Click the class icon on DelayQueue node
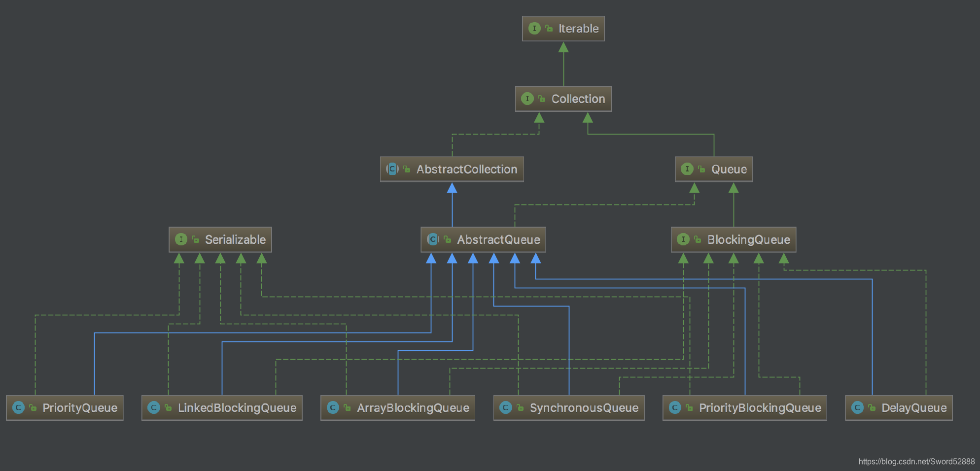The width and height of the screenshot is (980, 471). point(857,408)
